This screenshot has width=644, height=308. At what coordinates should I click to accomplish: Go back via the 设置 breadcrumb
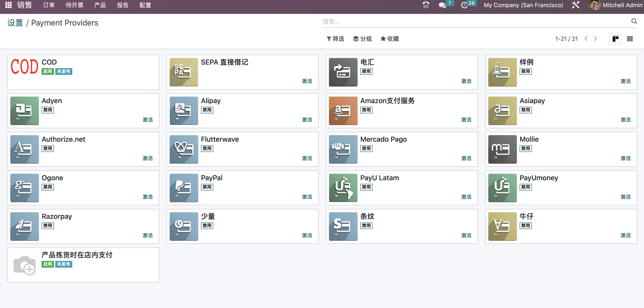point(15,23)
